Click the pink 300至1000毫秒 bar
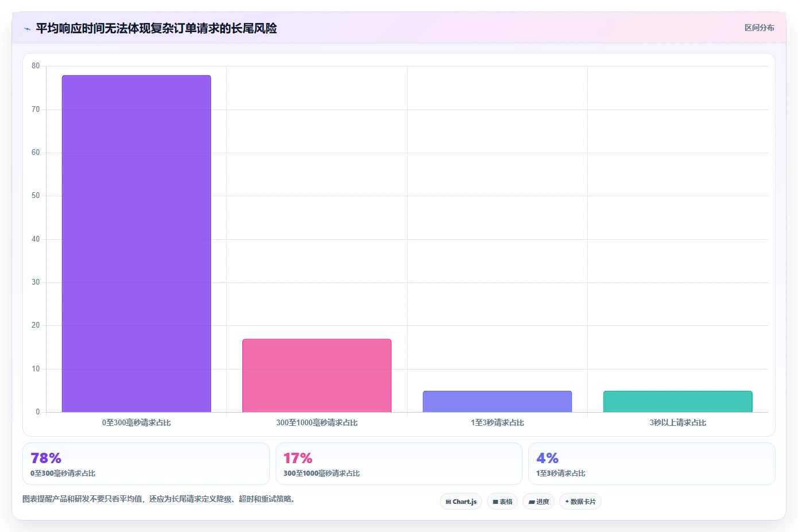The height and width of the screenshot is (532, 798). coord(317,375)
